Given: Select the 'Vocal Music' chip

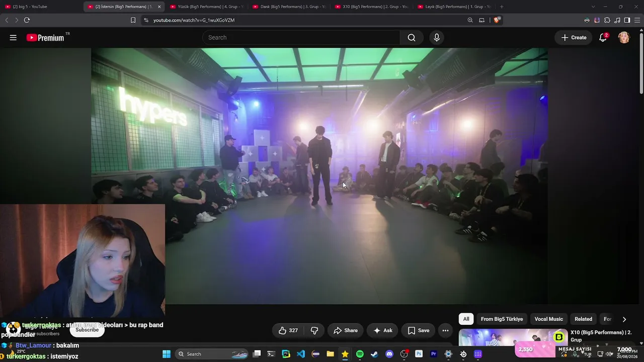Looking at the screenshot, I should coord(548,319).
